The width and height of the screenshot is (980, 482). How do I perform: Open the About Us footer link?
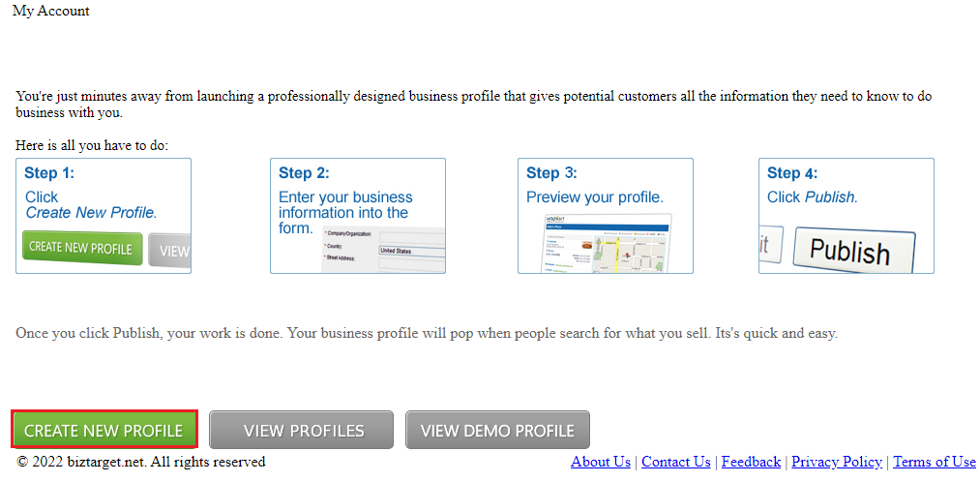[x=601, y=462]
